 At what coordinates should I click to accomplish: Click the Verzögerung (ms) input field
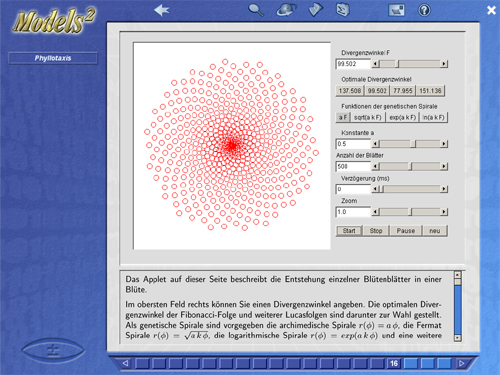tap(353, 189)
